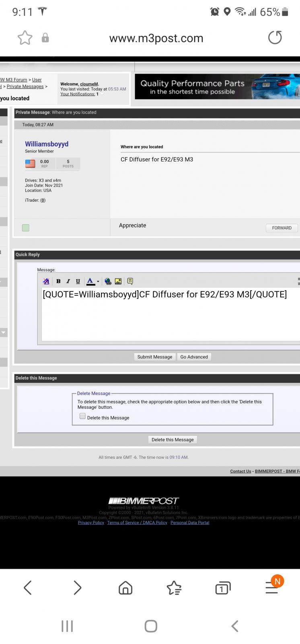Check the Delete this Message checkbox
300x644 pixels.
[x=82, y=416]
